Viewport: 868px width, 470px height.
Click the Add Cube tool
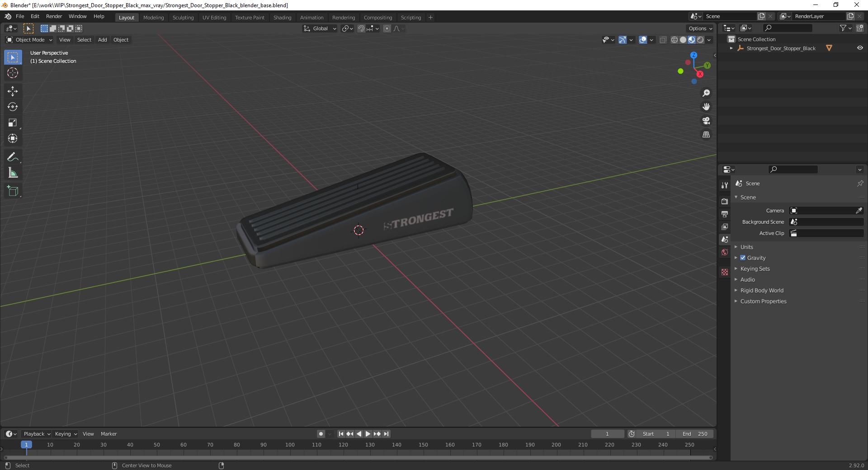[x=13, y=191]
